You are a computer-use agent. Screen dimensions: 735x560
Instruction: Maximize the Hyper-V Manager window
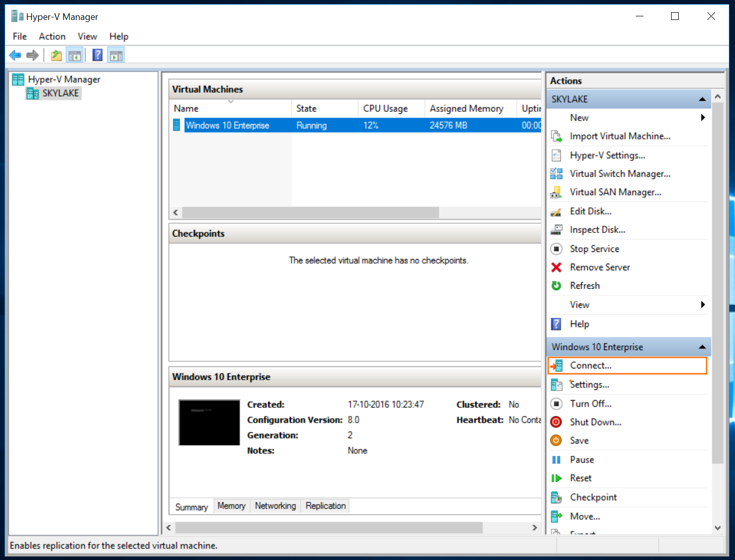(x=675, y=16)
